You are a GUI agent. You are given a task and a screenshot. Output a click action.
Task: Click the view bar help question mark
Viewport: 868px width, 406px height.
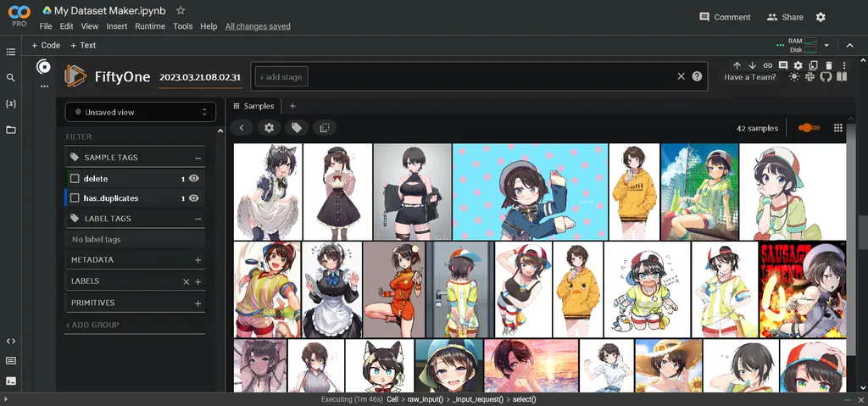pyautogui.click(x=697, y=76)
